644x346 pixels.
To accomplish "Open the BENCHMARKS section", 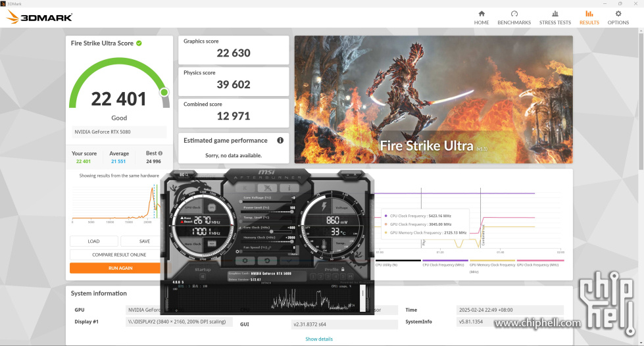I will (x=514, y=18).
